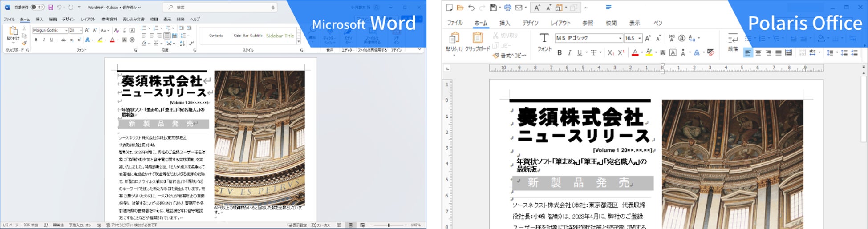Click the save icon in Word's title bar

click(x=50, y=8)
